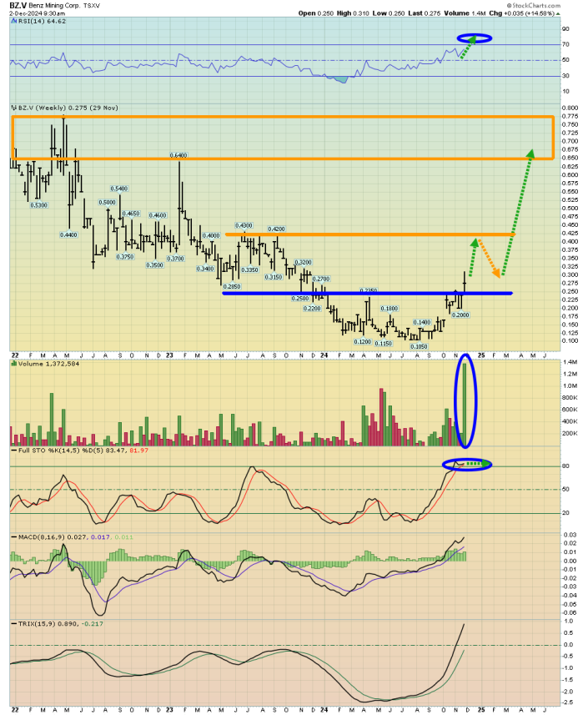Click the 0.4300 price label
Screen dimensions: 588x715
[244, 226]
